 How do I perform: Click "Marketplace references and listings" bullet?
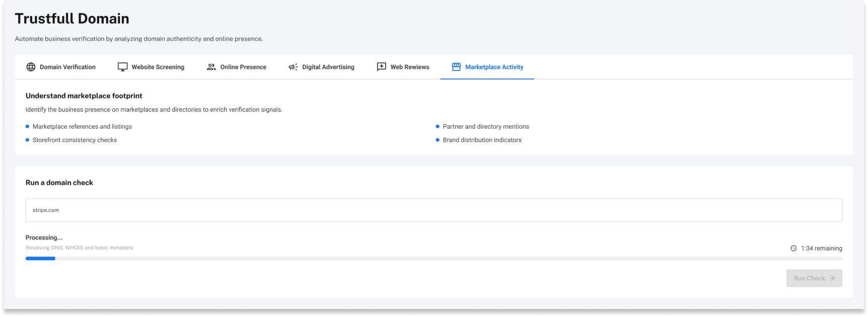(x=82, y=127)
